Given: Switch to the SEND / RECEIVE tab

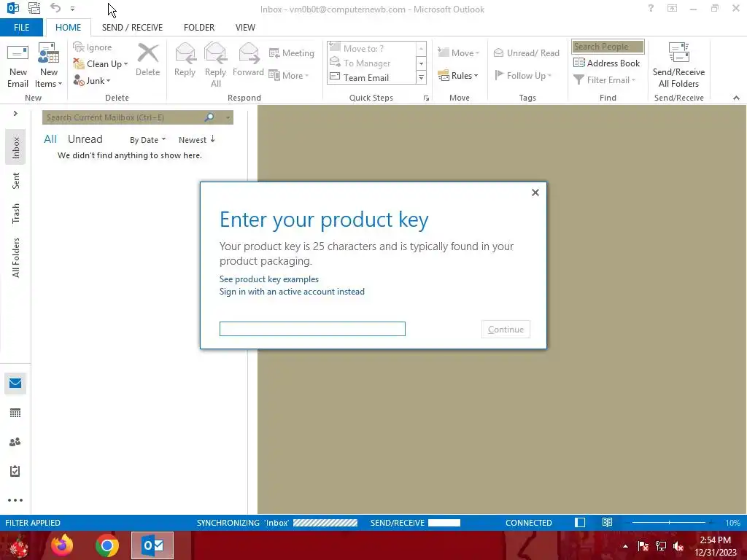Looking at the screenshot, I should (x=133, y=27).
